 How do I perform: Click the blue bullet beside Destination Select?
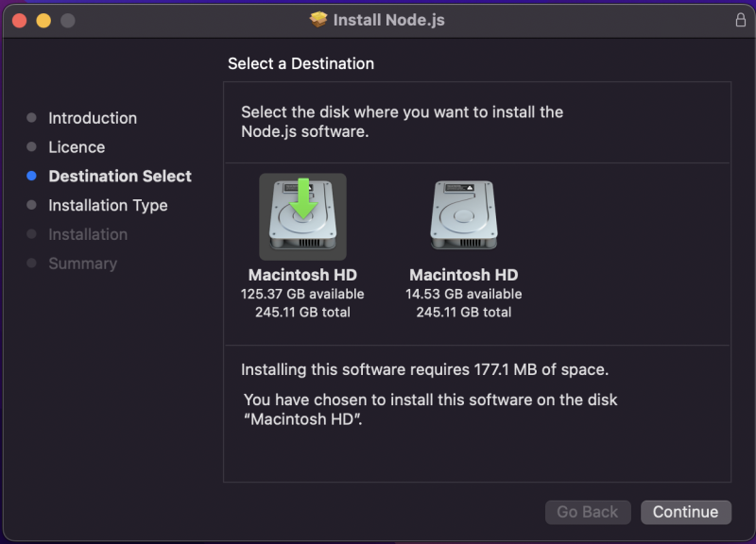[x=31, y=177]
